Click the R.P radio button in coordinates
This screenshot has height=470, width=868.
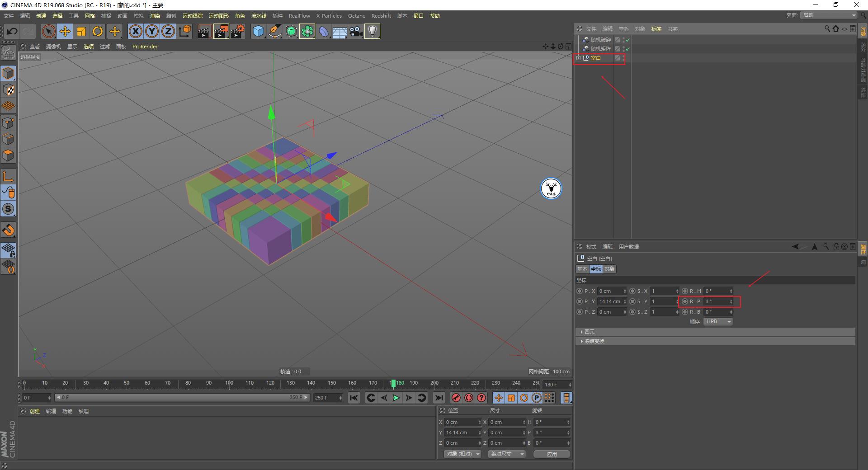pos(685,301)
